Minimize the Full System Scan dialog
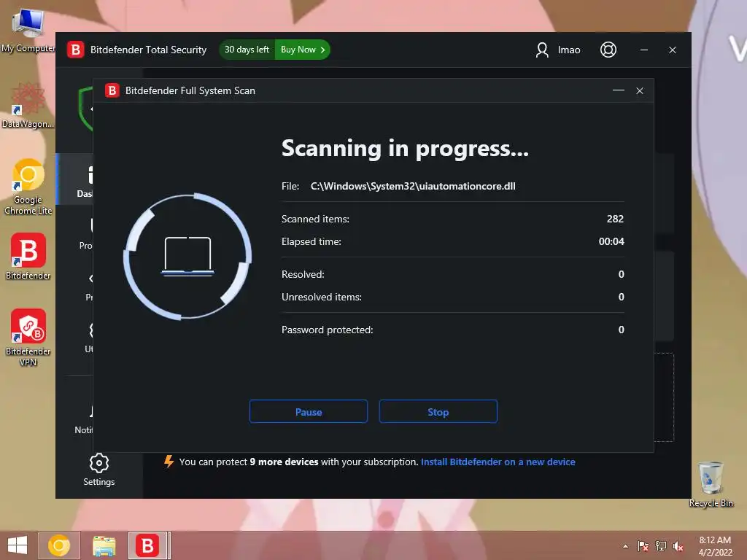Viewport: 747px width, 560px height. click(619, 90)
